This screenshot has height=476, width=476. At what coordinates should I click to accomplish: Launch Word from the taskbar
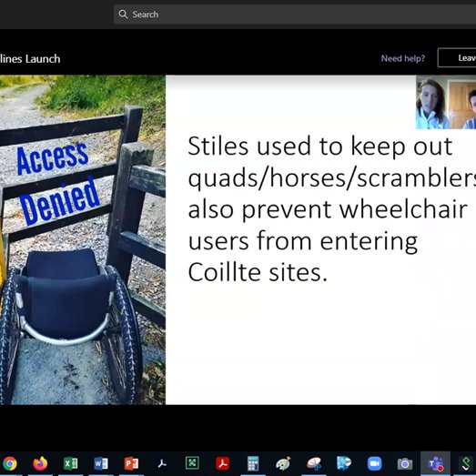(101, 463)
